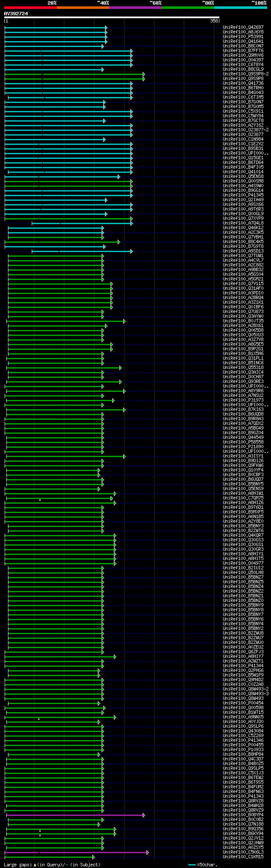Select label UniRef100_Q4KQR7

[x=243, y=535]
